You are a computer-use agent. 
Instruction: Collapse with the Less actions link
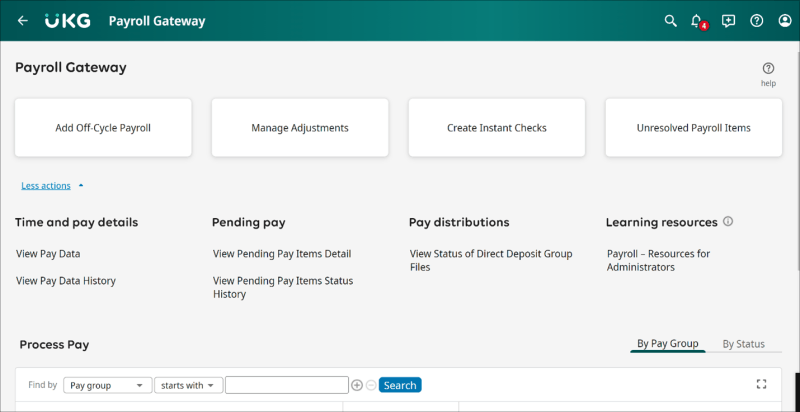(x=46, y=186)
